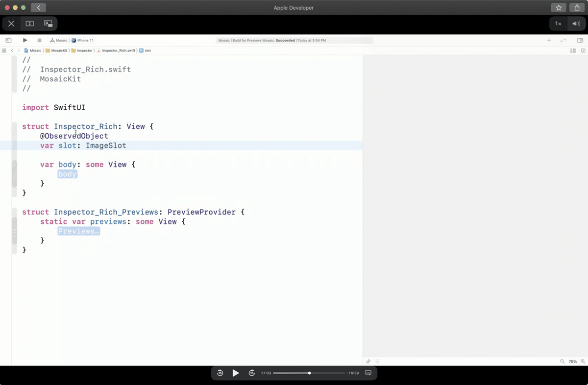Click the video progress scrubber bar
The image size is (588, 385).
pyautogui.click(x=309, y=373)
